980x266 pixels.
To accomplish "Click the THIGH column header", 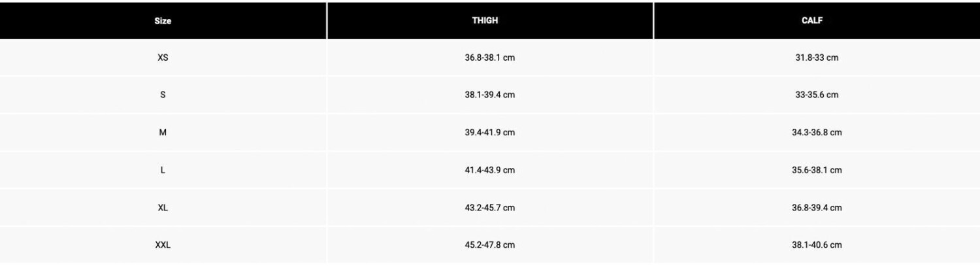I will 485,20.
